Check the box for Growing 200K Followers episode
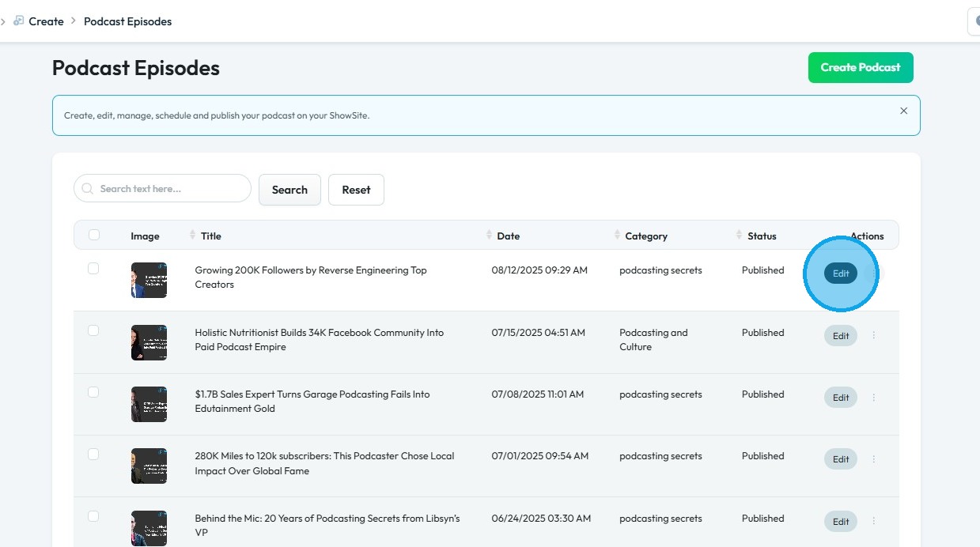The image size is (980, 547). (x=93, y=269)
